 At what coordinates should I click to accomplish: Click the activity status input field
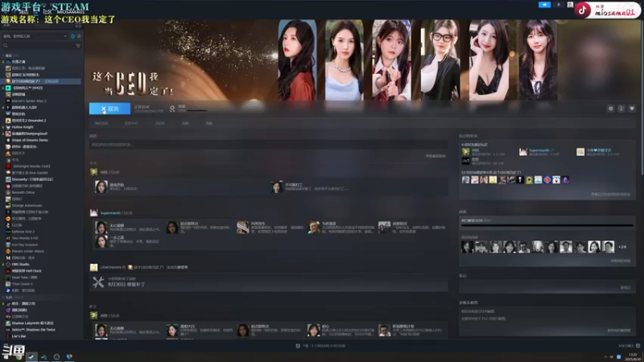click(269, 145)
